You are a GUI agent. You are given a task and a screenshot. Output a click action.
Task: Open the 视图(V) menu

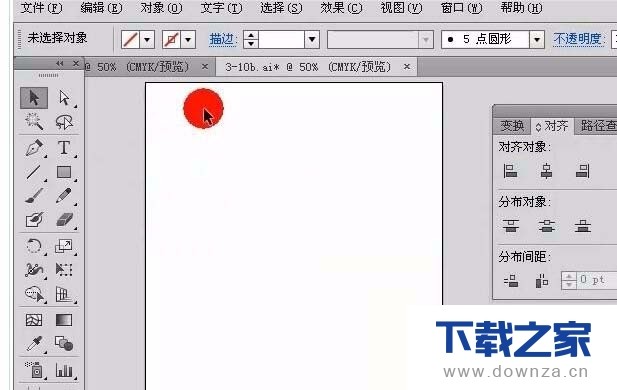point(401,8)
